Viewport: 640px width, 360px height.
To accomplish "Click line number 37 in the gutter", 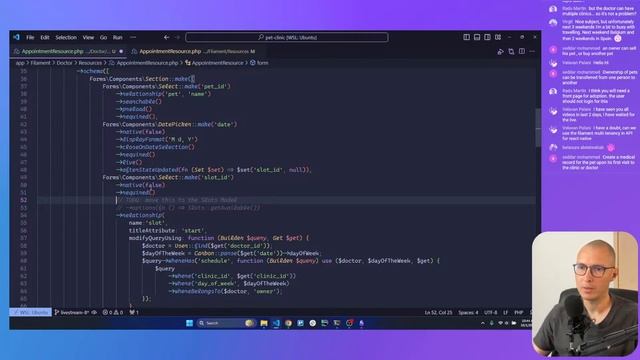I will (24, 87).
